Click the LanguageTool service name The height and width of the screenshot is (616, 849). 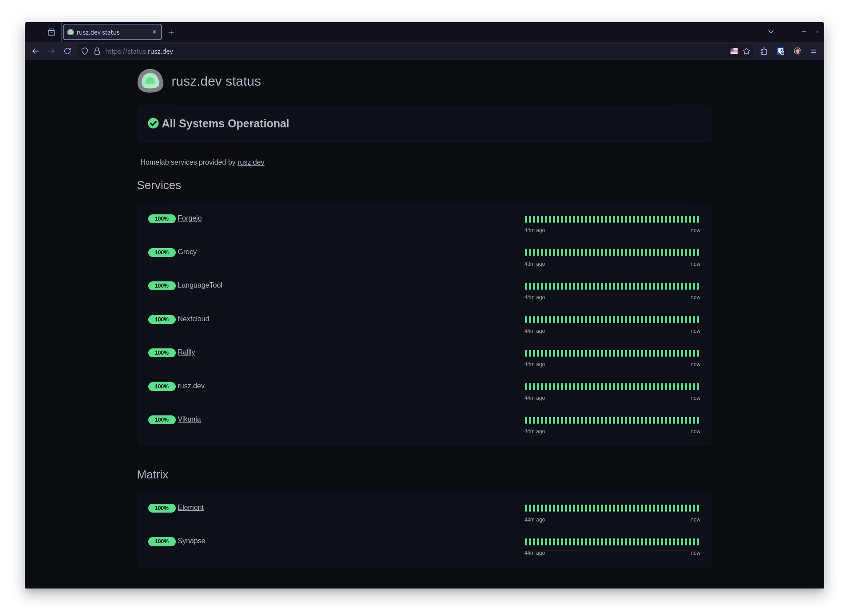pos(200,285)
